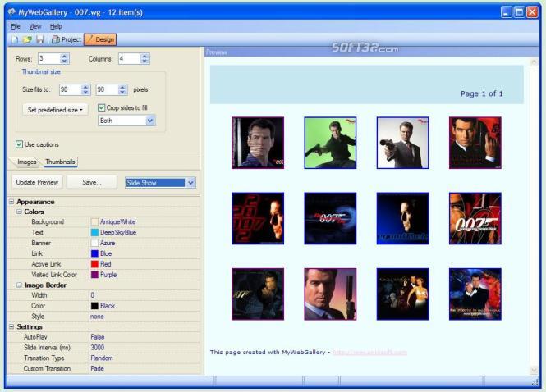This screenshot has width=546, height=392.
Task: Click the preview scrollbar up arrow
Action: [x=533, y=62]
